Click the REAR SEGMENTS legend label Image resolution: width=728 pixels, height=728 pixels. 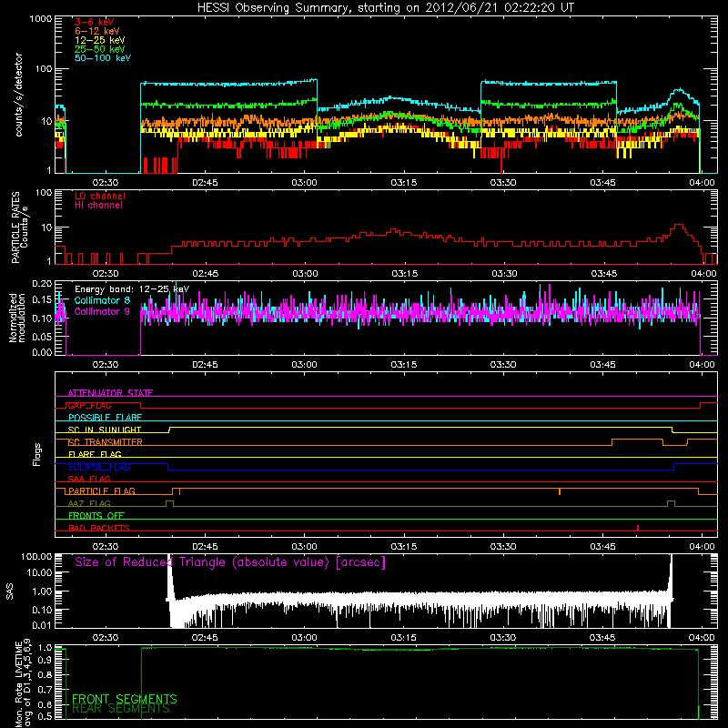point(121,709)
